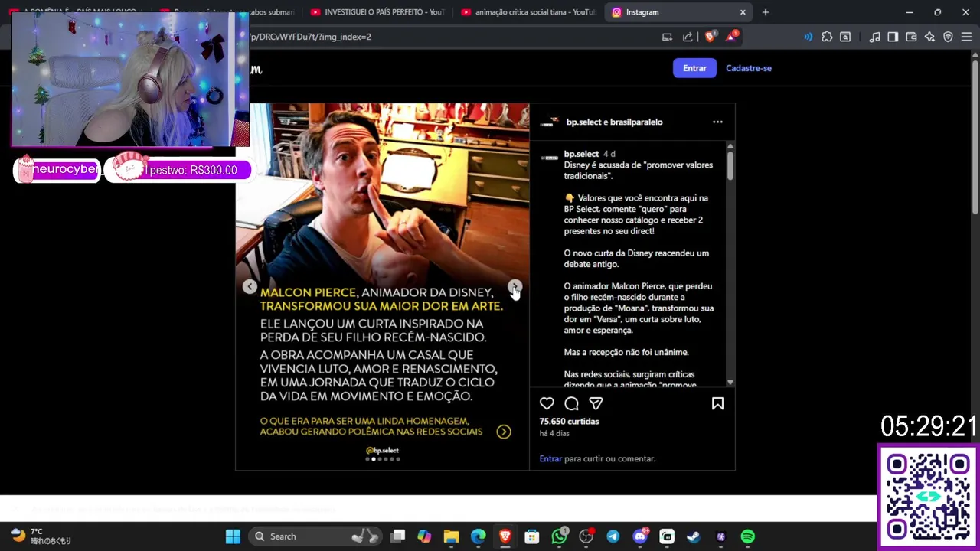The width and height of the screenshot is (980, 551).
Task: Open Brave media music note icon
Action: [x=874, y=37]
